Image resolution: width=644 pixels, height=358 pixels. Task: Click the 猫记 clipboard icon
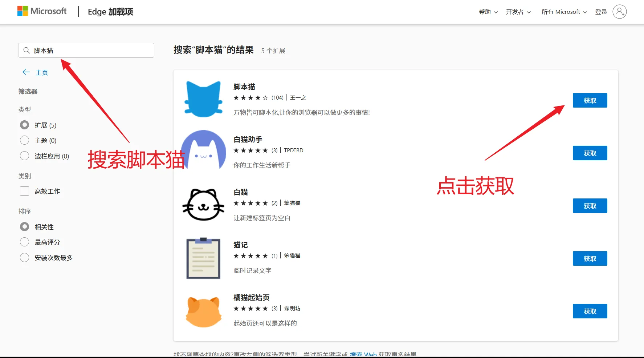click(203, 258)
